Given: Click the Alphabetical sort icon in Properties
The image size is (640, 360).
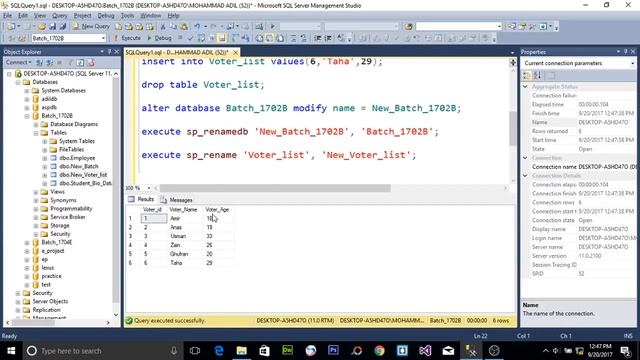Looking at the screenshot, I should 537,76.
